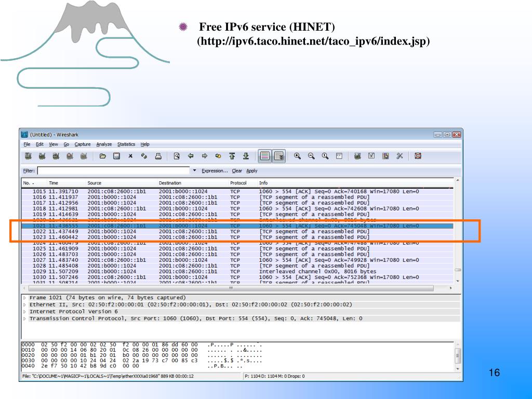Restart the running live capture
This screenshot has width=532, height=399.
pos(84,156)
